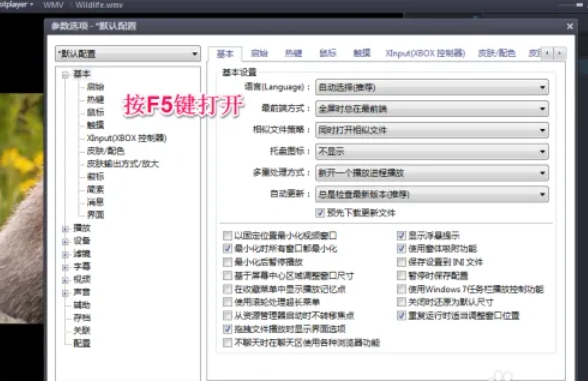Enable 不聊天时在聊天区使用各种浏览器功能 checkbox
This screenshot has height=381, width=588.
pyautogui.click(x=227, y=343)
